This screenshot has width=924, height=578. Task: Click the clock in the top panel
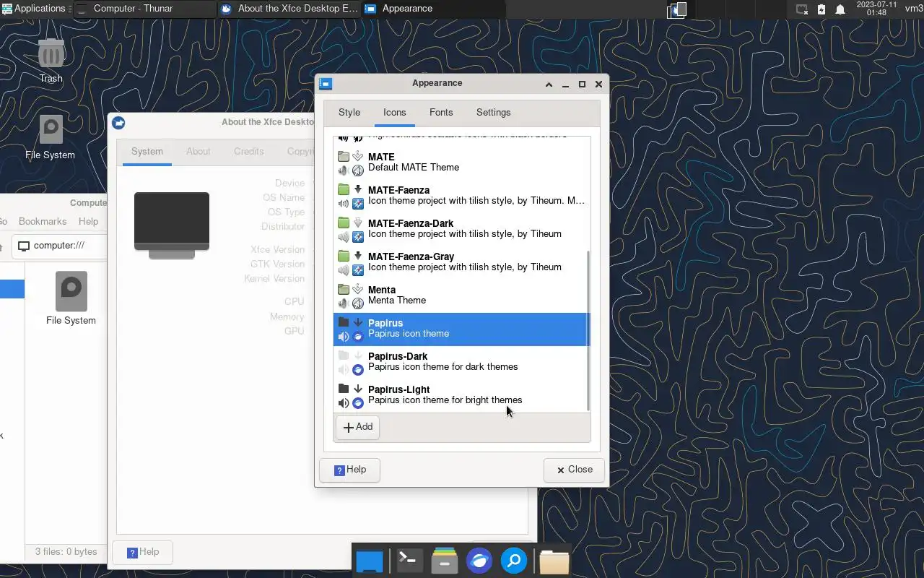coord(876,9)
